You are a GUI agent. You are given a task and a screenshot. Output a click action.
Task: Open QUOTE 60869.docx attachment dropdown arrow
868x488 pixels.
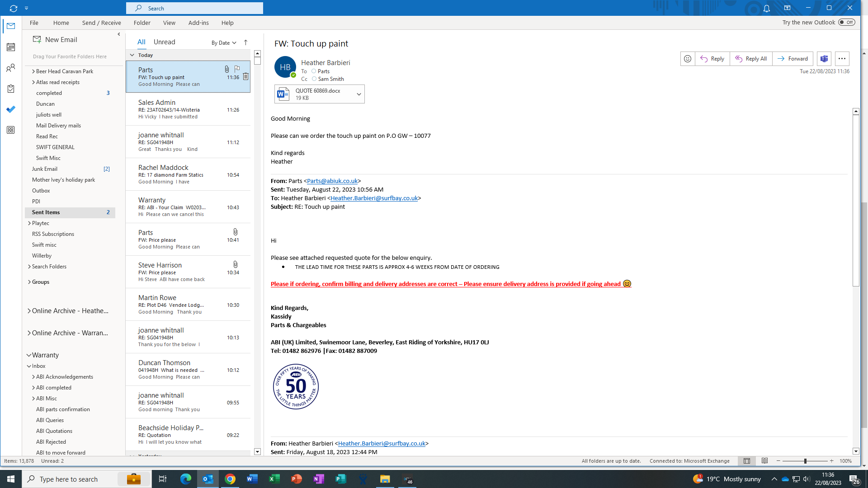[359, 94]
